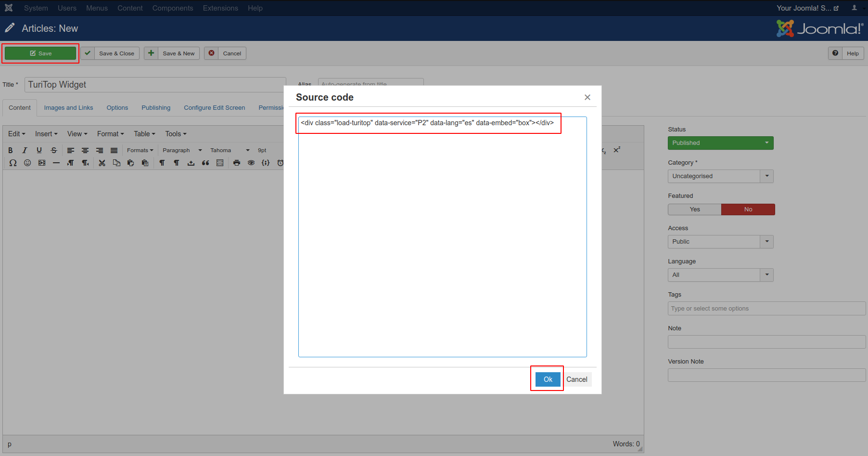868x456 pixels.
Task: Open the insert media tool
Action: coord(42,163)
